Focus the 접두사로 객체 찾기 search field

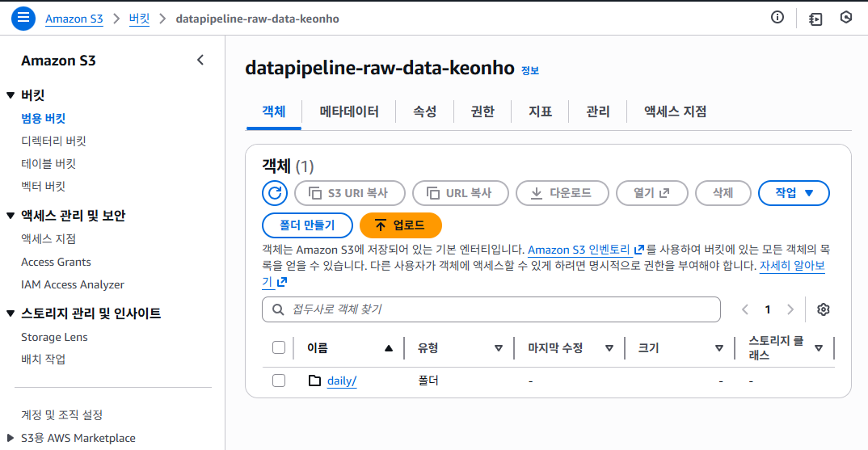(491, 309)
